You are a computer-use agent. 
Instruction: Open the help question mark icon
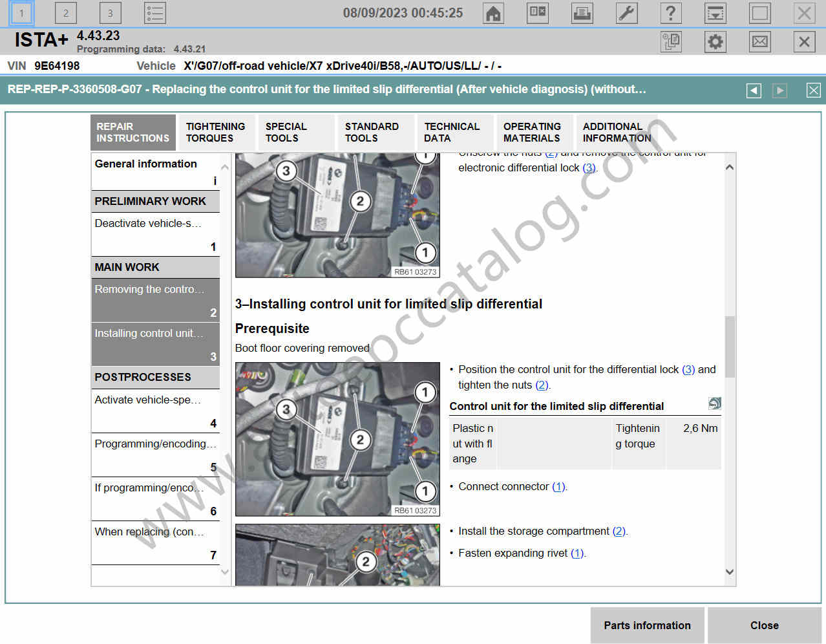pos(671,13)
